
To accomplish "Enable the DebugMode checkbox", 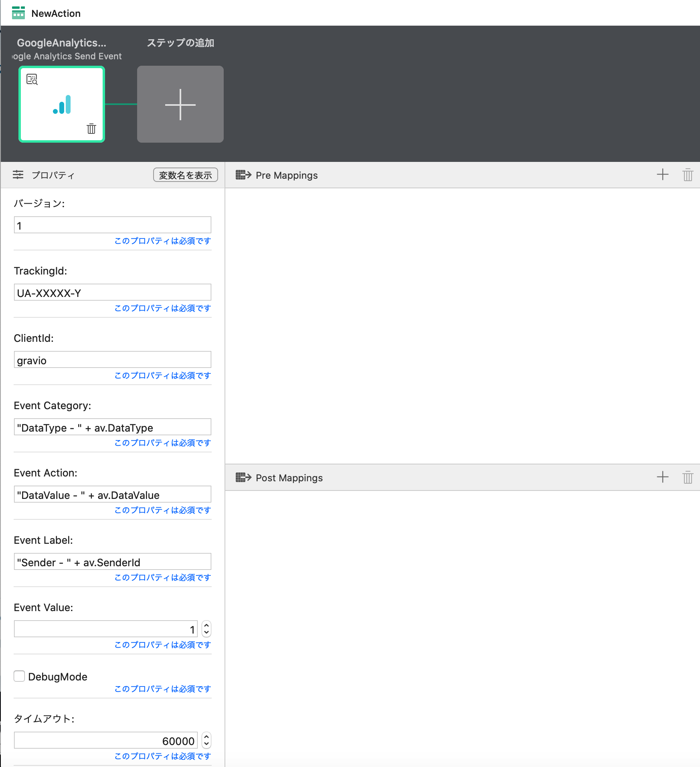I will (x=19, y=676).
